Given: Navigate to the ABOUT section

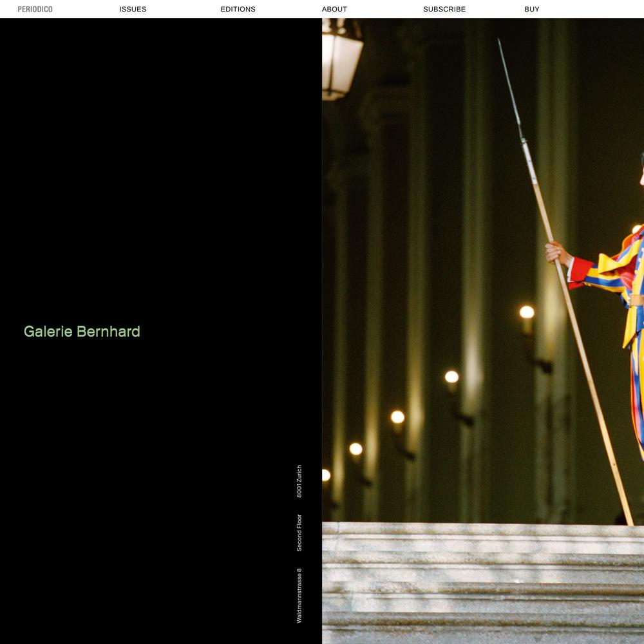Looking at the screenshot, I should (x=334, y=9).
